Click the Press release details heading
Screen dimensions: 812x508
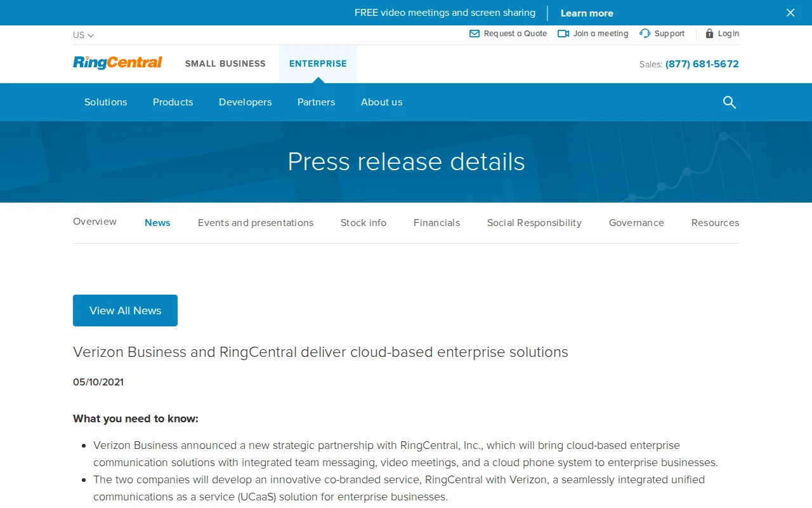click(x=406, y=162)
